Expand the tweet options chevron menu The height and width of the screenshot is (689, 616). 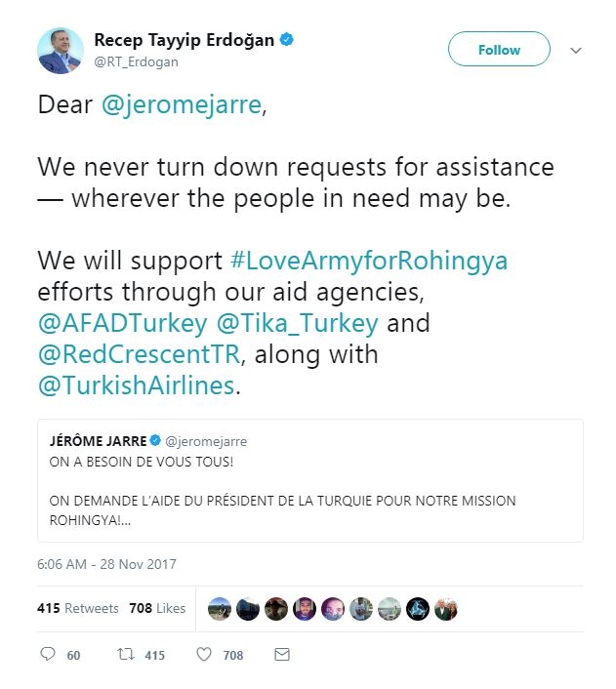[575, 50]
